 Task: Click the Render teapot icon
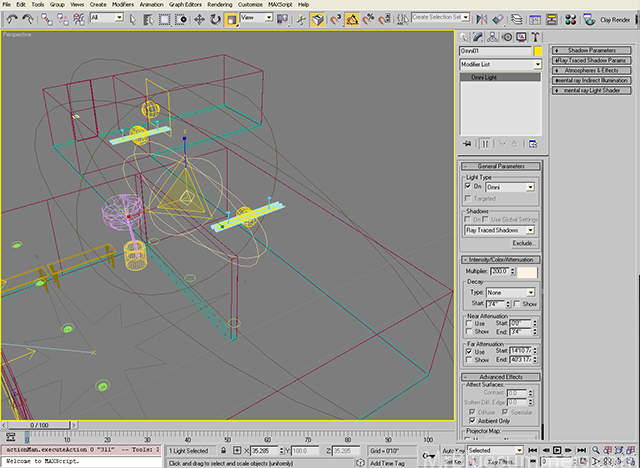point(589,19)
